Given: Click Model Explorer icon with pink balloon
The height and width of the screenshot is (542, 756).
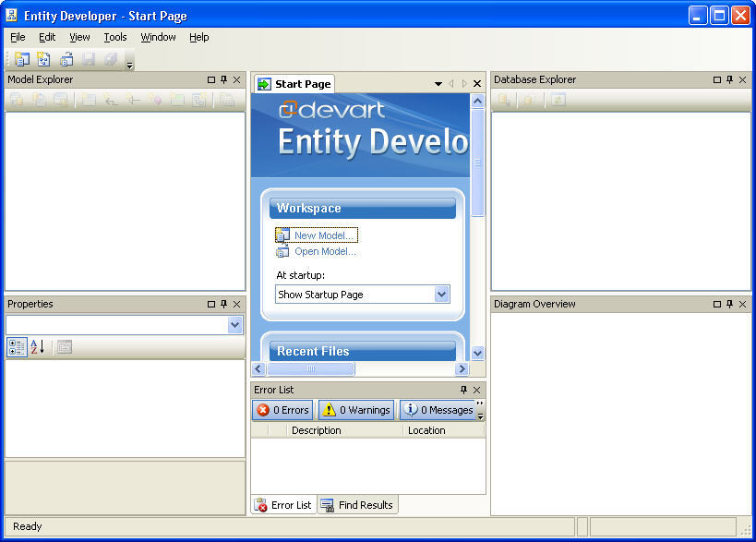Looking at the screenshot, I should click(155, 100).
